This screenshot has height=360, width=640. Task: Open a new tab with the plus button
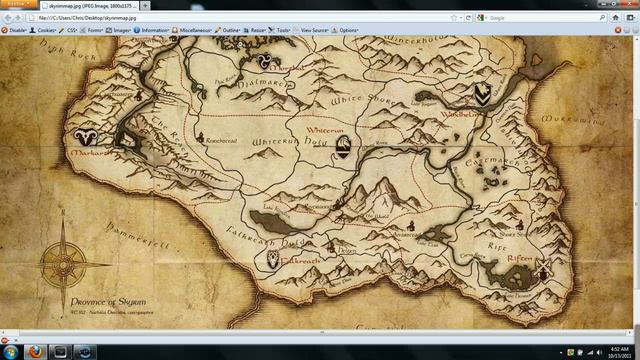[145, 6]
